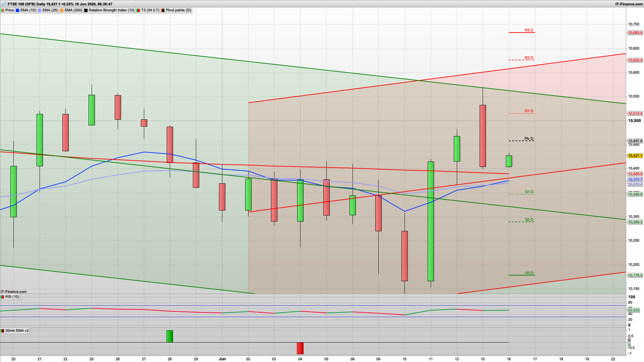The image size is (644, 362).
Task: Click the 10,375.7 EMA price tag
Action: coord(635,180)
